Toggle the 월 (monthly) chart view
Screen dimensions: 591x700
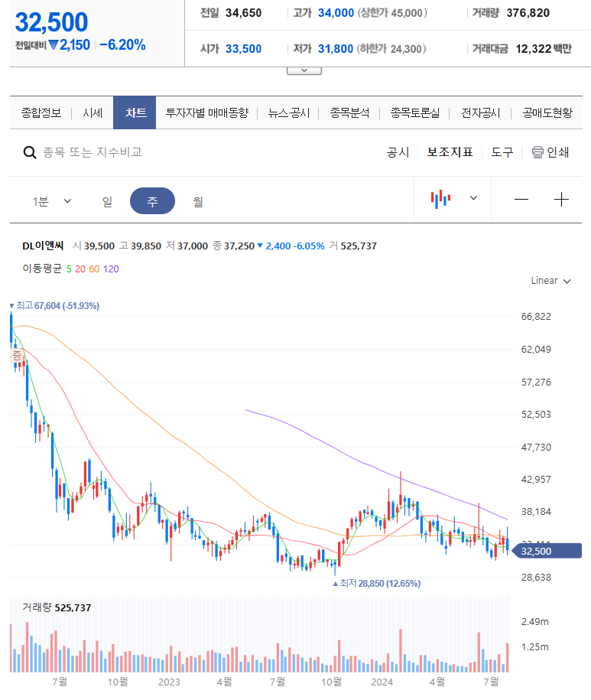click(x=196, y=200)
